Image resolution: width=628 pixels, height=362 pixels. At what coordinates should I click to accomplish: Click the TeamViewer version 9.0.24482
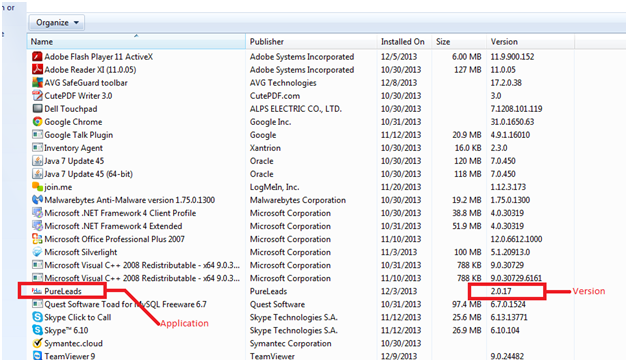click(507, 356)
